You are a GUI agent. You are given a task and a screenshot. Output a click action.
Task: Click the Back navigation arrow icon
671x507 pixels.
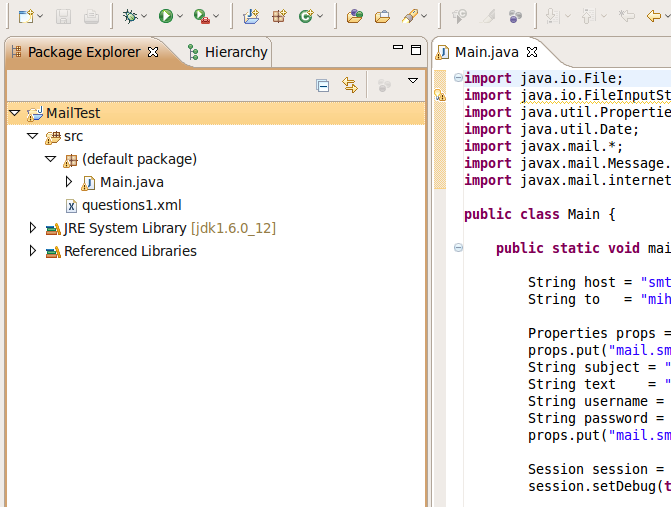653,16
